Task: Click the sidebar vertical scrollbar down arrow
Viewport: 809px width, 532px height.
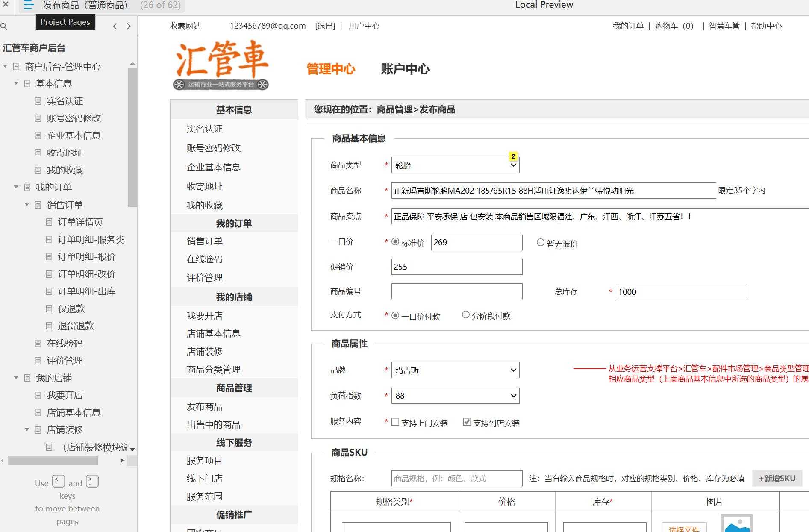Action: (132, 450)
